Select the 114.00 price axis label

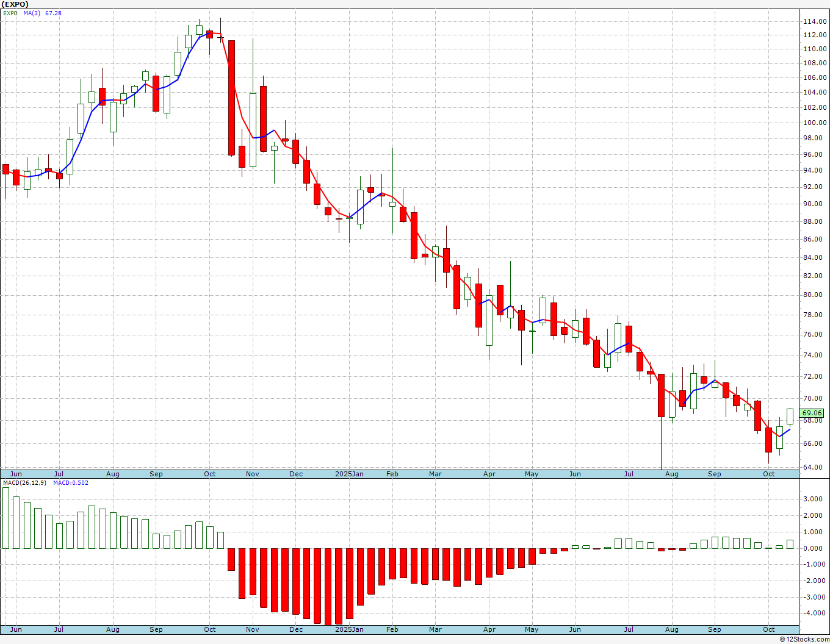click(815, 21)
